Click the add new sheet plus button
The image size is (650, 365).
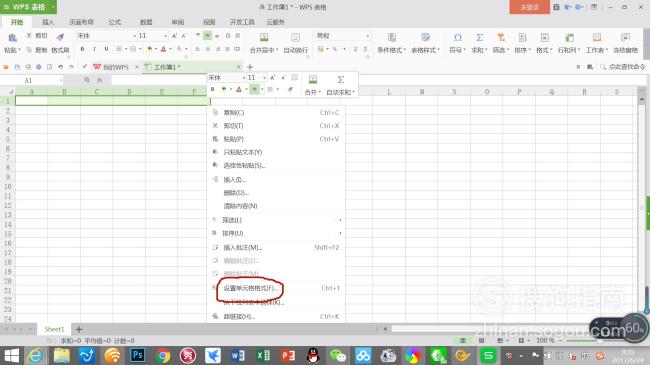click(x=79, y=329)
